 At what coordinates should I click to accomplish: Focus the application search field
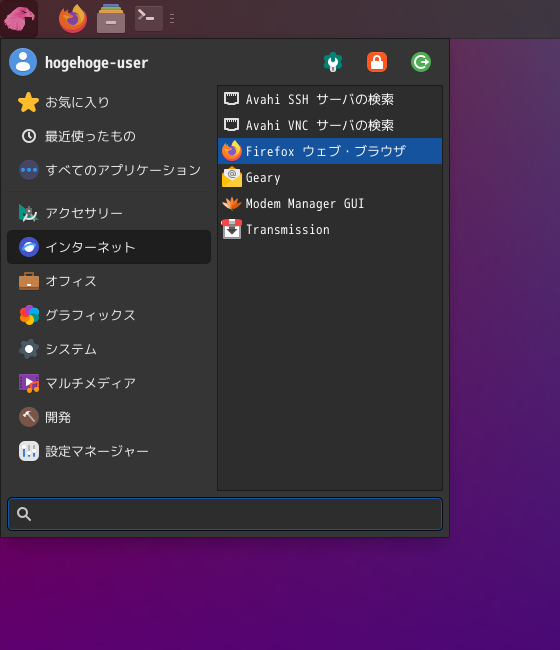225,514
